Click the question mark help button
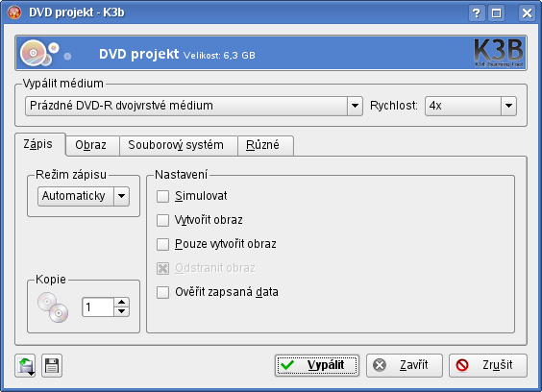The height and width of the screenshot is (392, 542). click(477, 13)
